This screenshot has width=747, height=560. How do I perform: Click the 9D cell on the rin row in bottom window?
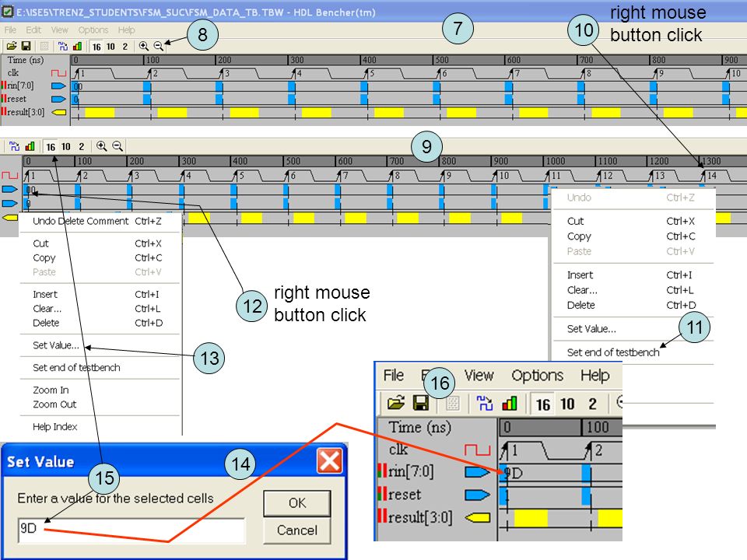(x=514, y=473)
